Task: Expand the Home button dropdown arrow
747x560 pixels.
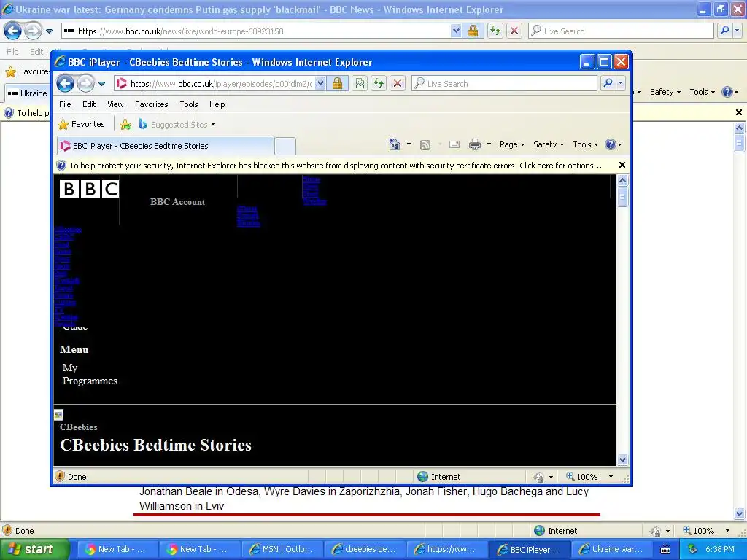Action: 409,144
